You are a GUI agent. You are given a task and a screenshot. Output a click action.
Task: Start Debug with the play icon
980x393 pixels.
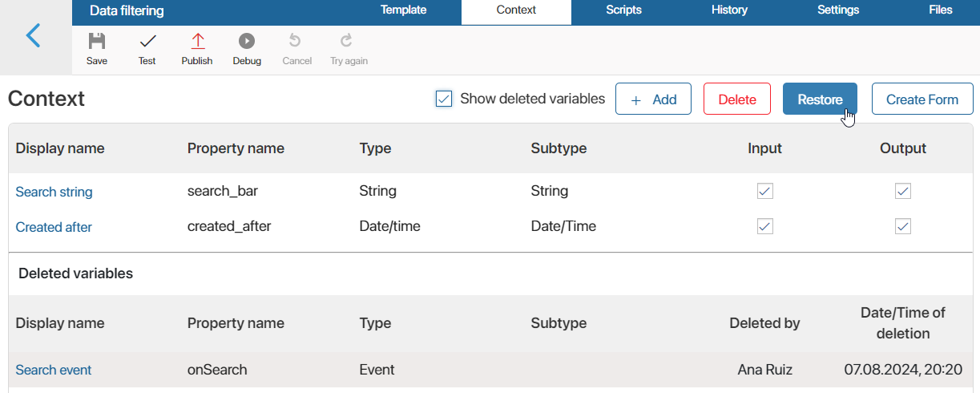pos(247,41)
